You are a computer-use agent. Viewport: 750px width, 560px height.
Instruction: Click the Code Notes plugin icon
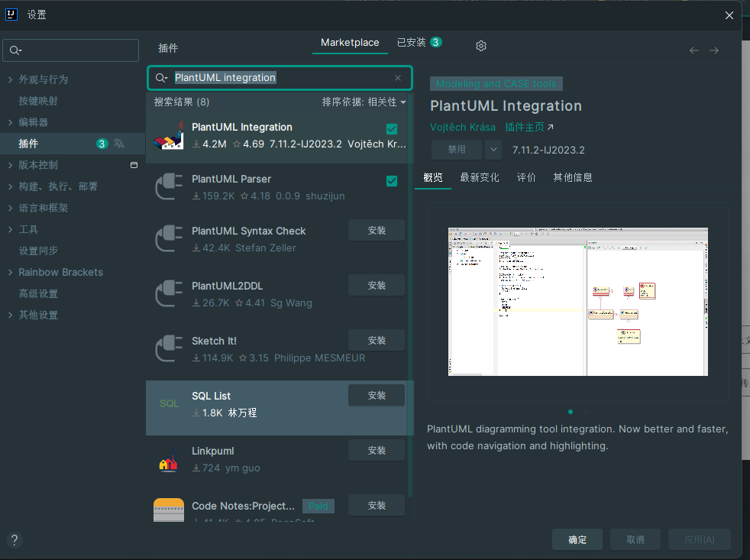coord(168,510)
